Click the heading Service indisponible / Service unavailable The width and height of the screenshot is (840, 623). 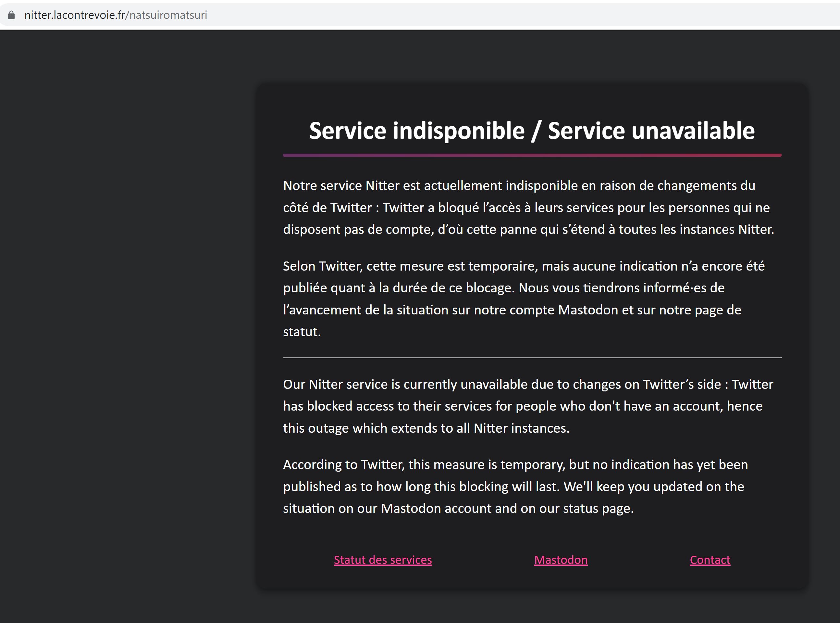pos(532,131)
